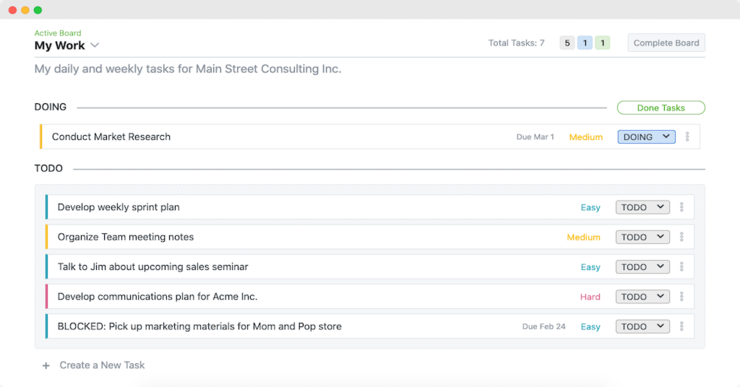Screen dimensions: 740x387
Task: Click the Complete Board button
Action: click(666, 42)
